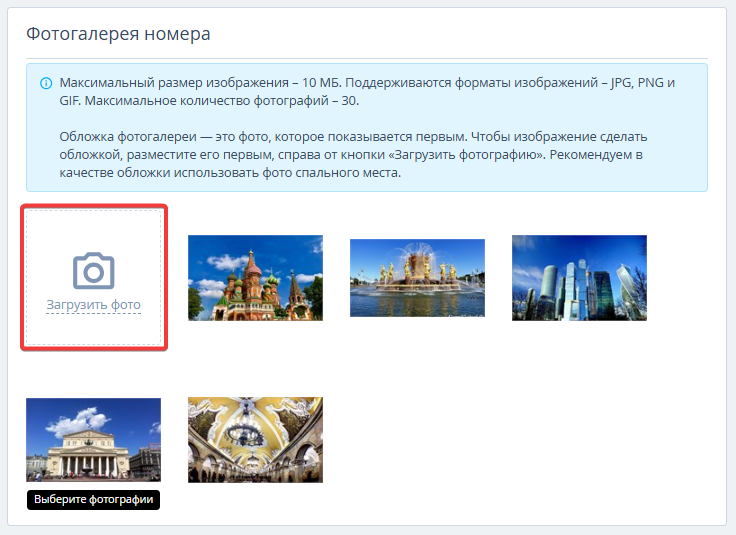The width and height of the screenshot is (736, 535).
Task: Select the golden fountain photo thumbnail
Action: pyautogui.click(x=417, y=278)
